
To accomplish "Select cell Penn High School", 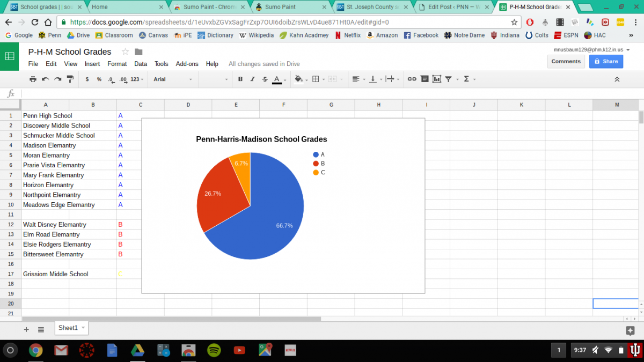I will (x=45, y=115).
